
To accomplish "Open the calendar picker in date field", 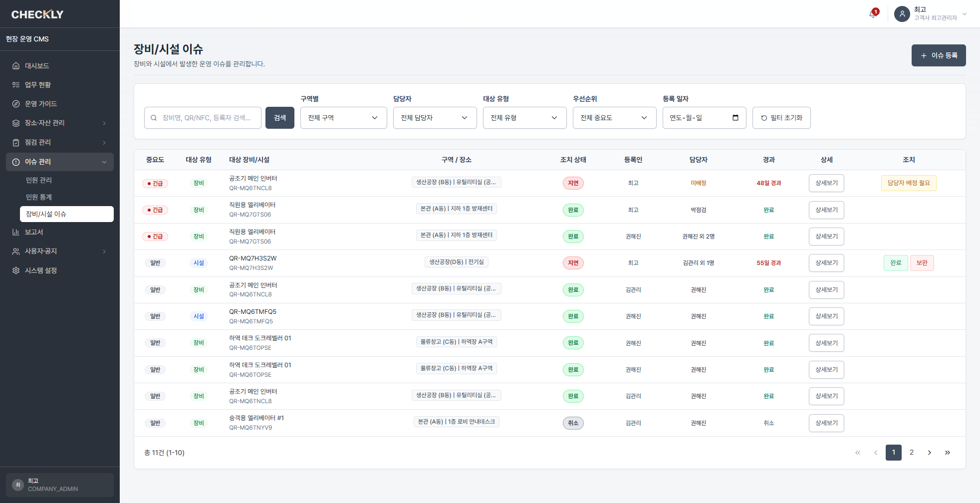I will tap(735, 118).
